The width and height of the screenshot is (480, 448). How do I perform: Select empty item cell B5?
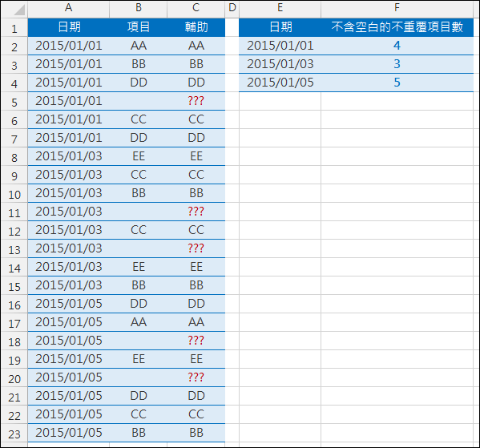pyautogui.click(x=139, y=101)
